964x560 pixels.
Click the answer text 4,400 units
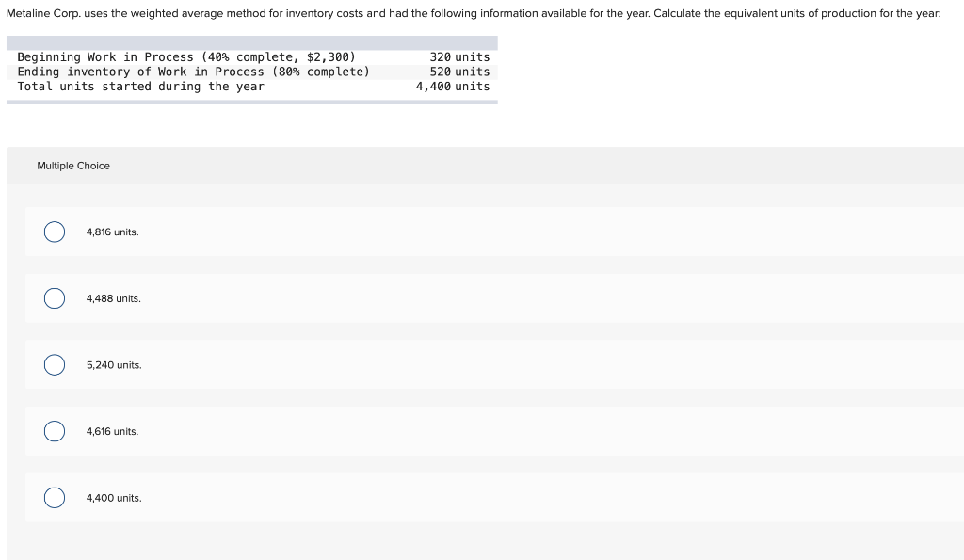[x=114, y=497]
